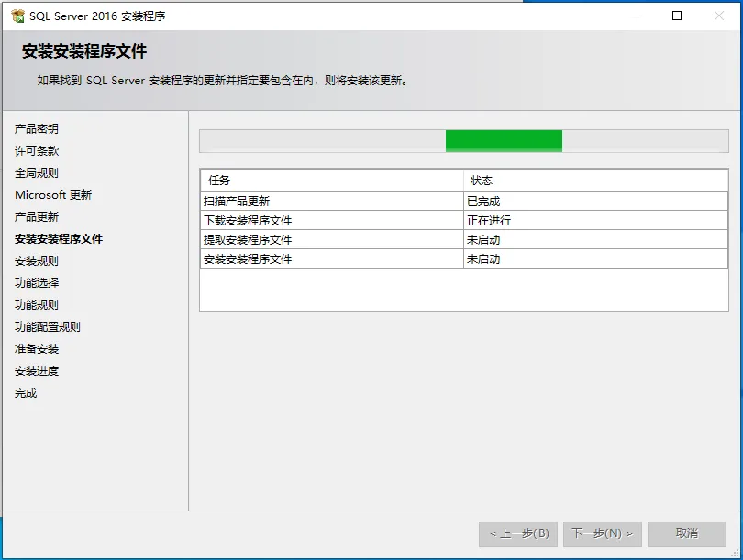
Task: Select the 完成 step in sidebar
Action: 26,393
